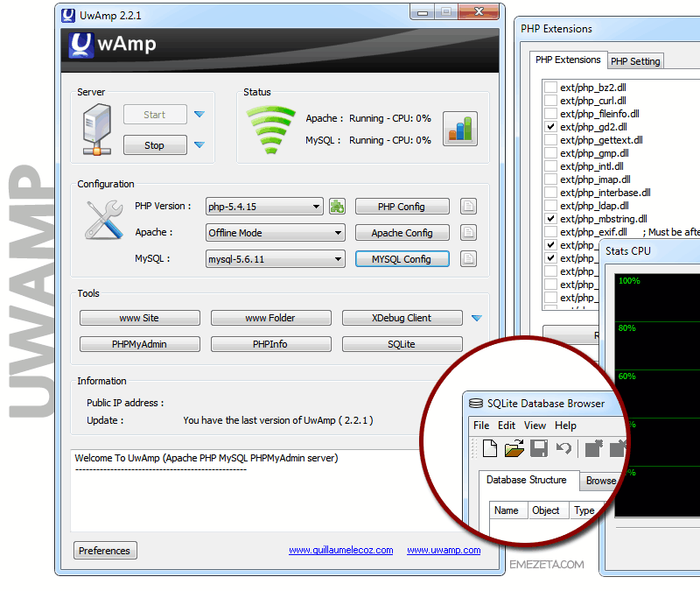
Task: Click the Name column header
Action: pyautogui.click(x=507, y=510)
